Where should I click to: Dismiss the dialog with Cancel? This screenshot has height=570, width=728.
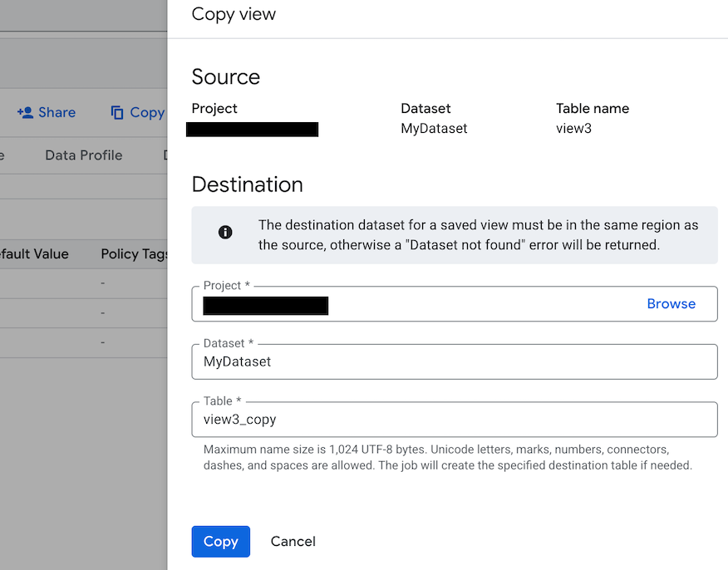293,541
